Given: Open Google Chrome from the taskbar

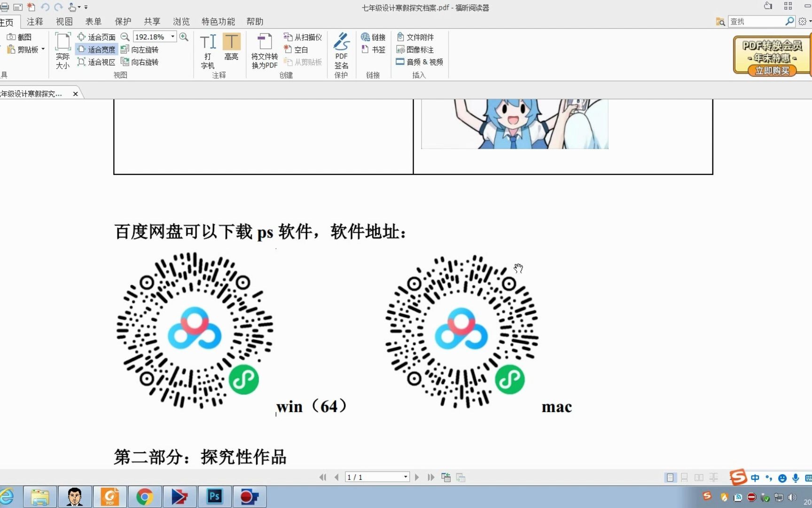Looking at the screenshot, I should coord(145,497).
